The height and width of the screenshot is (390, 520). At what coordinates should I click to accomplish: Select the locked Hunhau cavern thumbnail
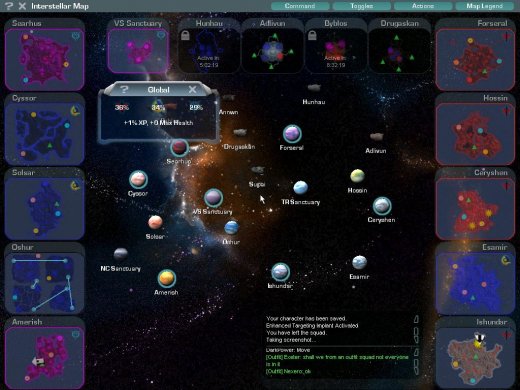point(209,50)
